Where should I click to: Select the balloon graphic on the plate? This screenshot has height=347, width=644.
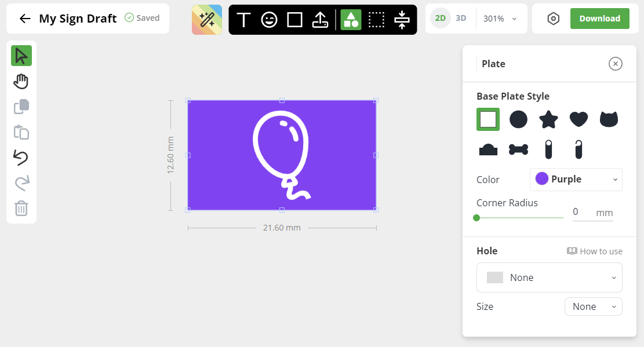tap(282, 155)
